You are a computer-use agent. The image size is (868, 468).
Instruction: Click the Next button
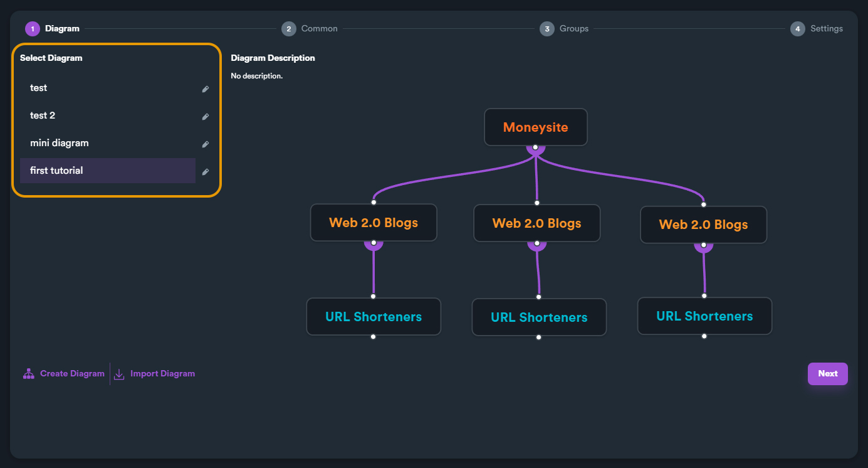(827, 373)
